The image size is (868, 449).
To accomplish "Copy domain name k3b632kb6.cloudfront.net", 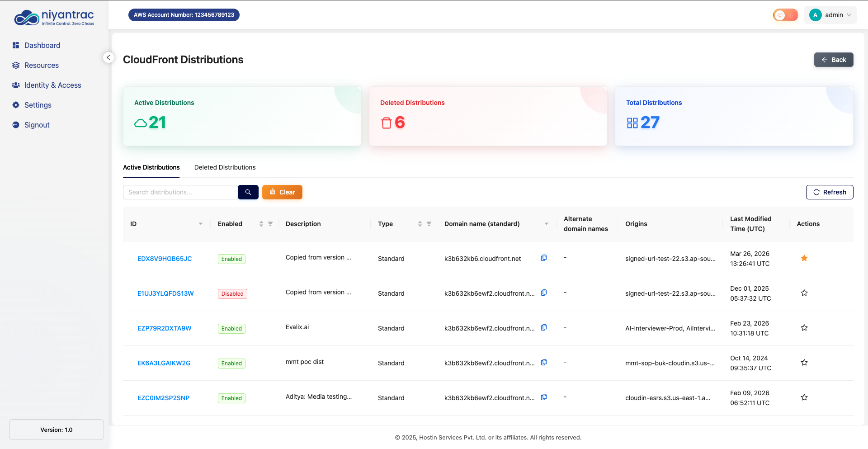I will click(544, 258).
